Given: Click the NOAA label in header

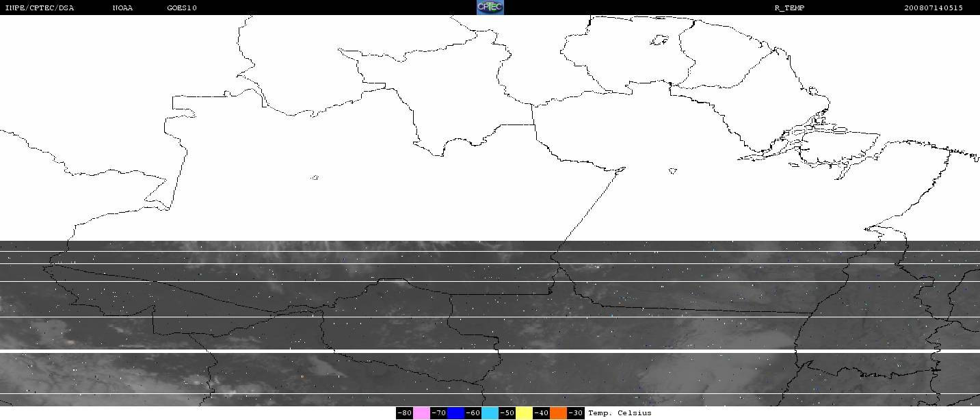Looking at the screenshot, I should coord(123,8).
